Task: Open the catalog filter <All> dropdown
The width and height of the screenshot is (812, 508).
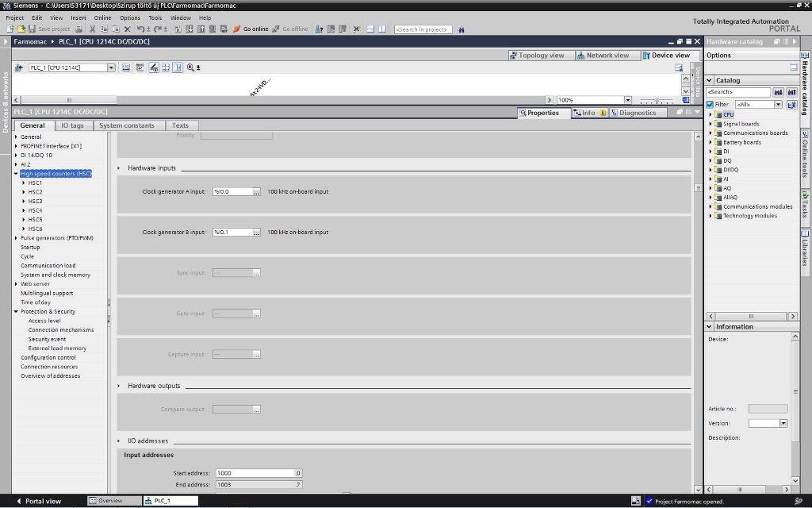Action: (778, 104)
